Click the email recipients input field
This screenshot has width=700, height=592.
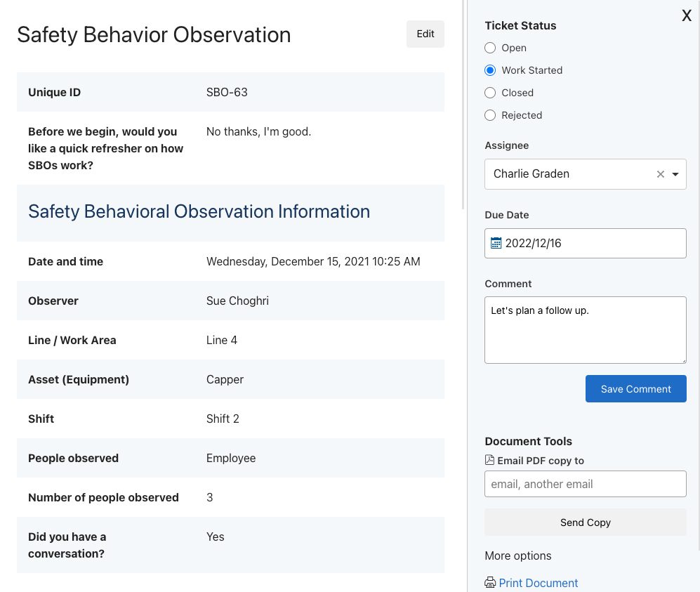[586, 484]
